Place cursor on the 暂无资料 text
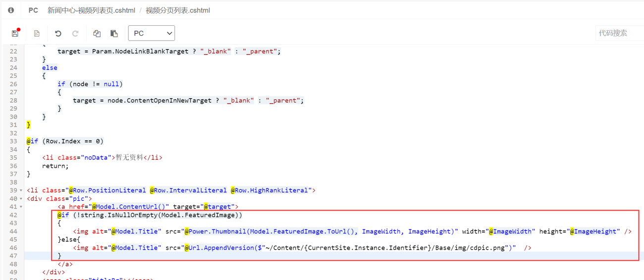644x280 pixels. (x=129, y=158)
